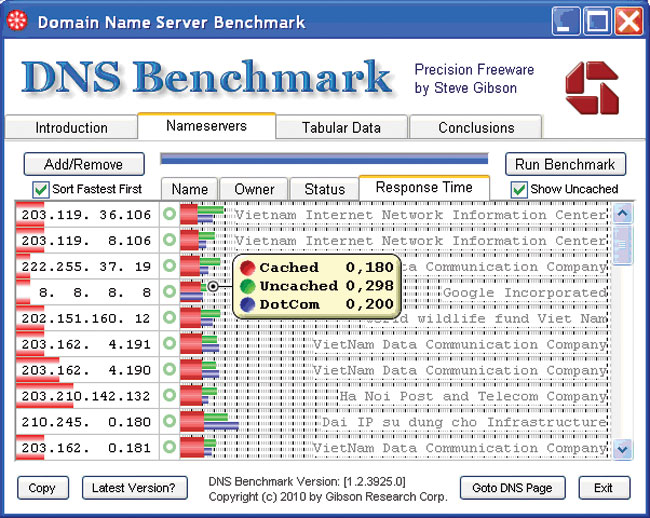Toggle the Sort Fastest First checkbox
Viewport: 650px width, 518px height.
(41, 189)
